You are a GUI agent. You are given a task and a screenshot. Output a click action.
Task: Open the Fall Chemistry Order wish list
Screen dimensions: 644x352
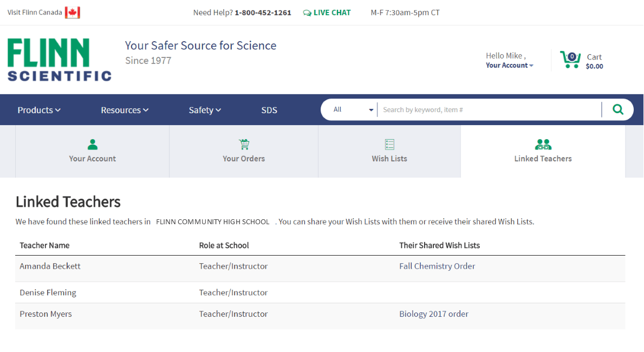pyautogui.click(x=437, y=266)
